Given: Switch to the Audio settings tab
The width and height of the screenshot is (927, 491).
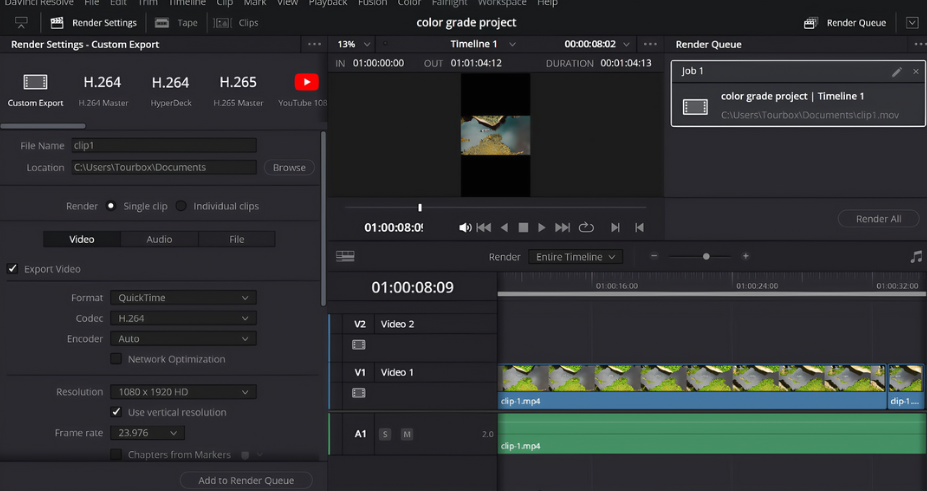Looking at the screenshot, I should tap(159, 239).
